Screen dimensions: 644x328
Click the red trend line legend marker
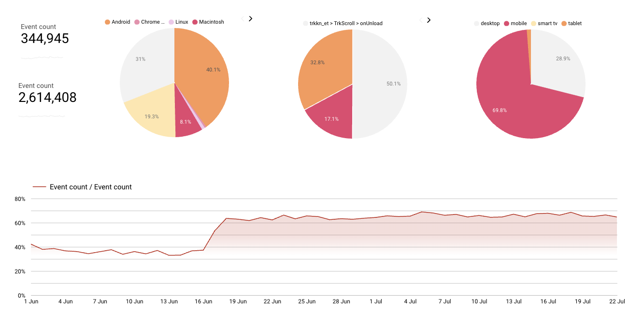39,187
